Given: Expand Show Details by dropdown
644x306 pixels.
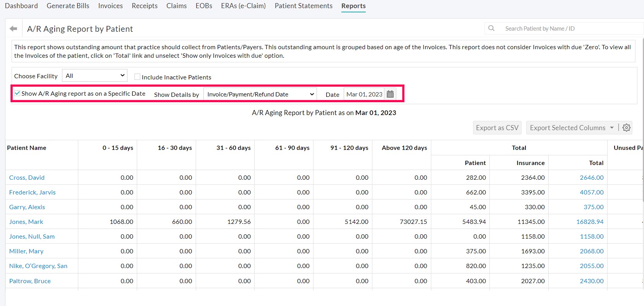Looking at the screenshot, I should click(x=260, y=94).
